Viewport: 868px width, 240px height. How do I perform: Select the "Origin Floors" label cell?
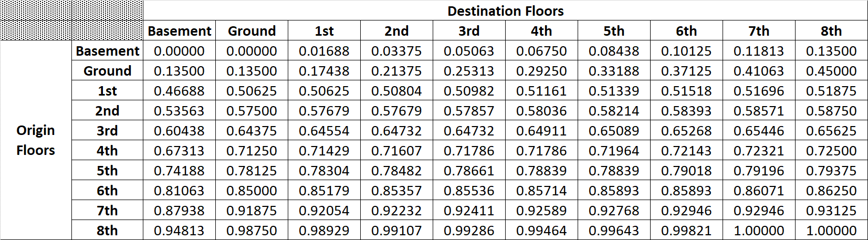coord(36,140)
